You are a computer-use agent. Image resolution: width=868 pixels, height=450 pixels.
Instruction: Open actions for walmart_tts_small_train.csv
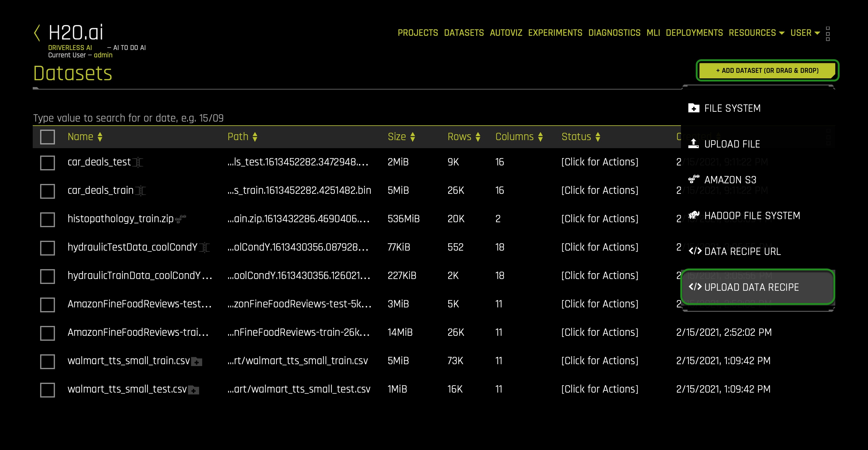600,361
